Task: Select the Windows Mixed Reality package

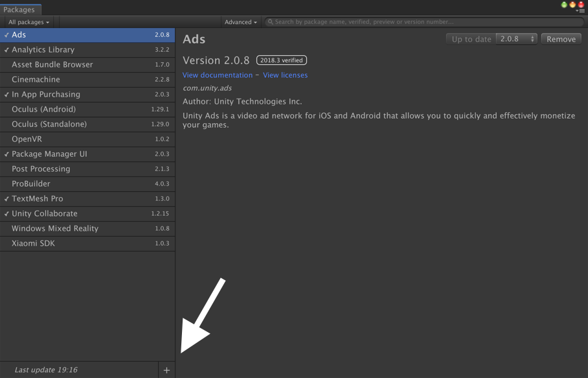Action: pos(87,229)
